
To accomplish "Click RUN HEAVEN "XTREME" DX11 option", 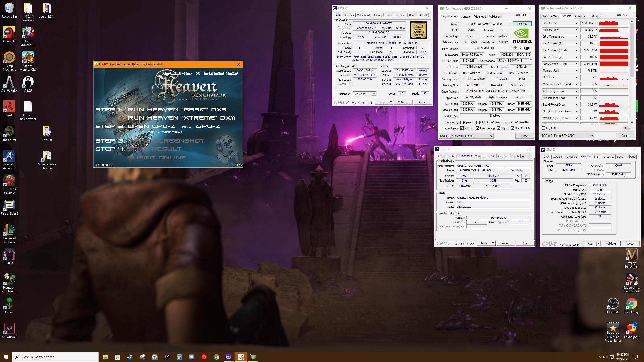I will (181, 118).
